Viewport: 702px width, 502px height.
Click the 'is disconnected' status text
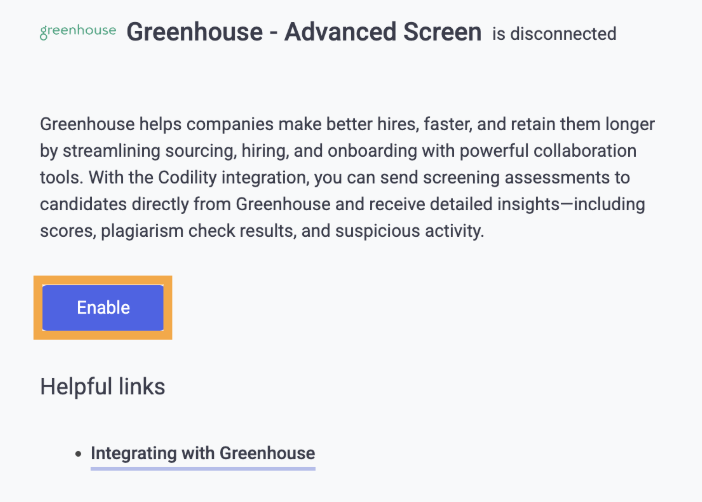pyautogui.click(x=554, y=34)
